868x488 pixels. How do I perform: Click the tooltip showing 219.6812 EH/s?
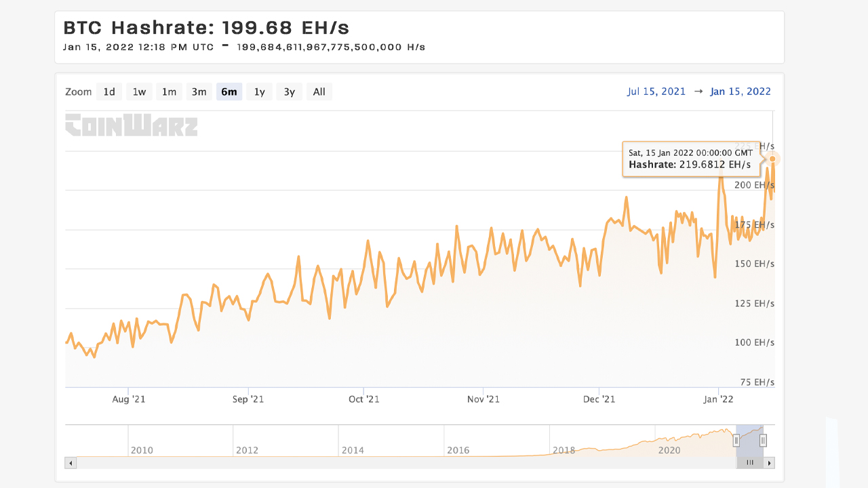[691, 159]
